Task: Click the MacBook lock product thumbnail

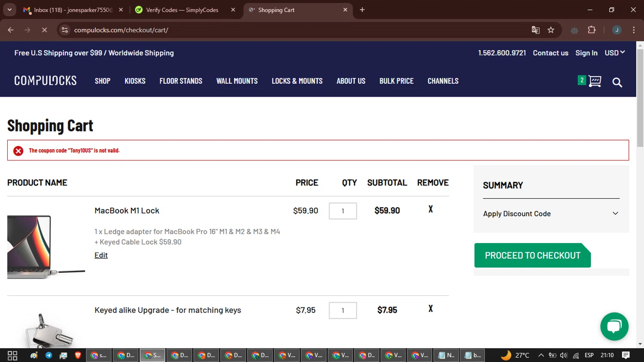Action: (x=46, y=246)
